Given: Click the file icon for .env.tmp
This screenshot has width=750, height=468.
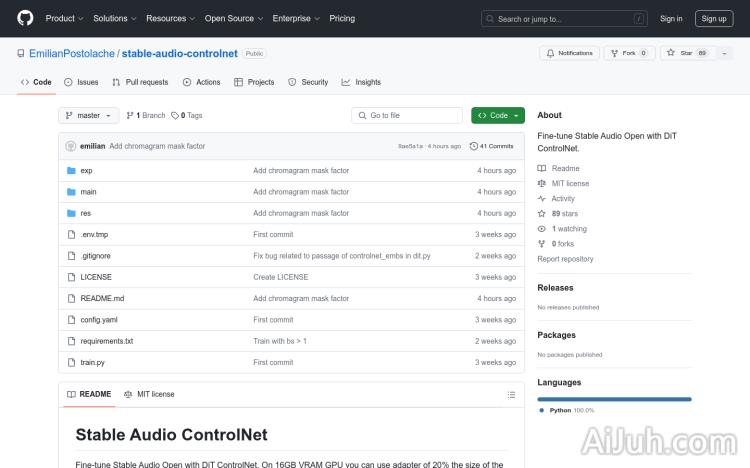Looking at the screenshot, I should pyautogui.click(x=71, y=234).
